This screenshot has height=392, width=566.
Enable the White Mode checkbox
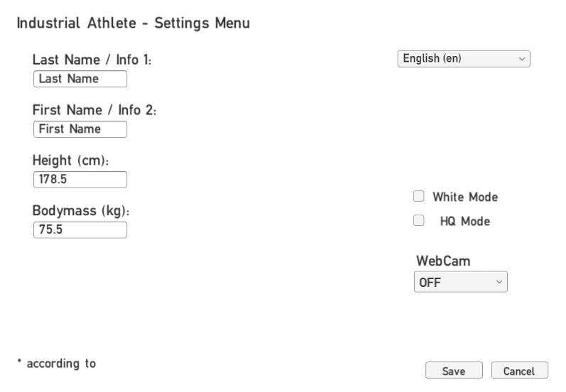point(419,197)
